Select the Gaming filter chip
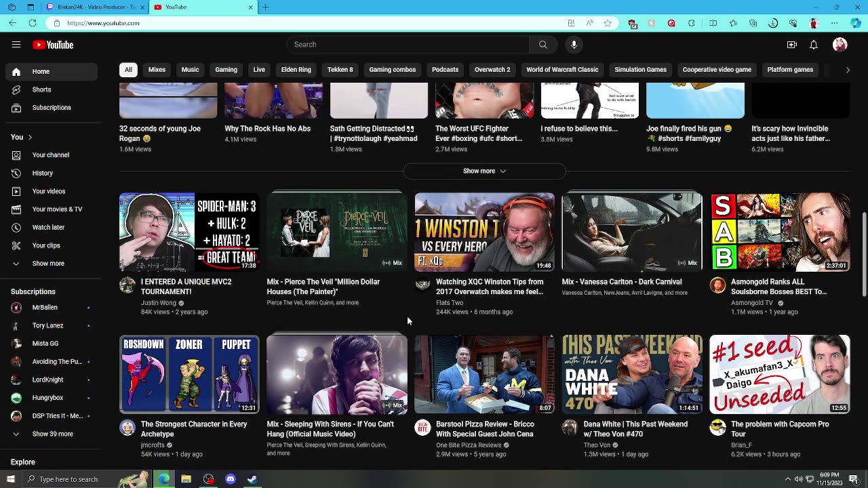 (x=226, y=70)
